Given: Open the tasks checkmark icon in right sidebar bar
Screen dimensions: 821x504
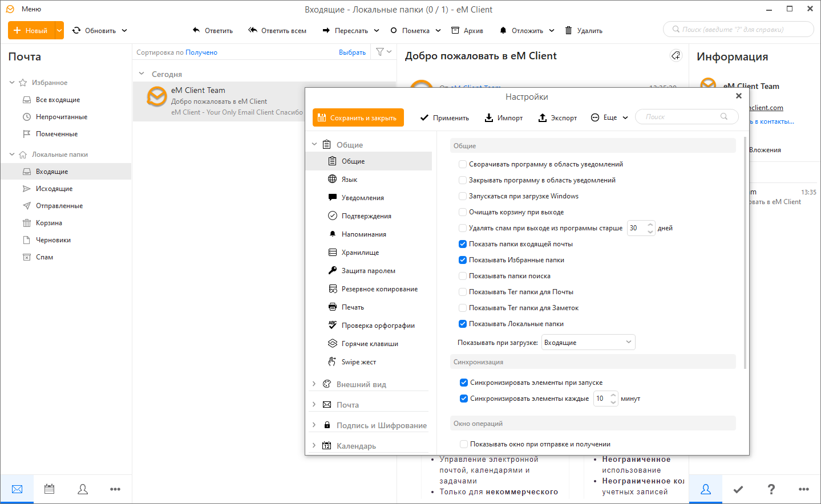Looking at the screenshot, I should (738, 489).
